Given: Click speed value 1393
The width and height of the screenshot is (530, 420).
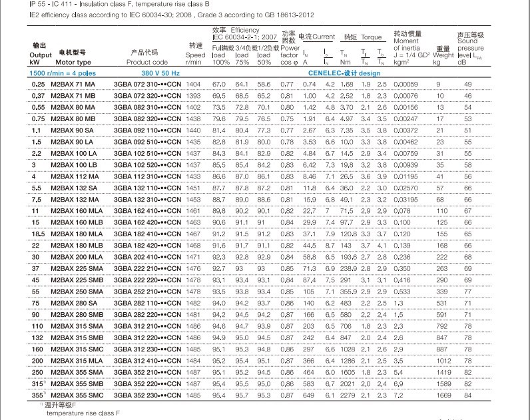Looking at the screenshot, I should [x=193, y=96].
